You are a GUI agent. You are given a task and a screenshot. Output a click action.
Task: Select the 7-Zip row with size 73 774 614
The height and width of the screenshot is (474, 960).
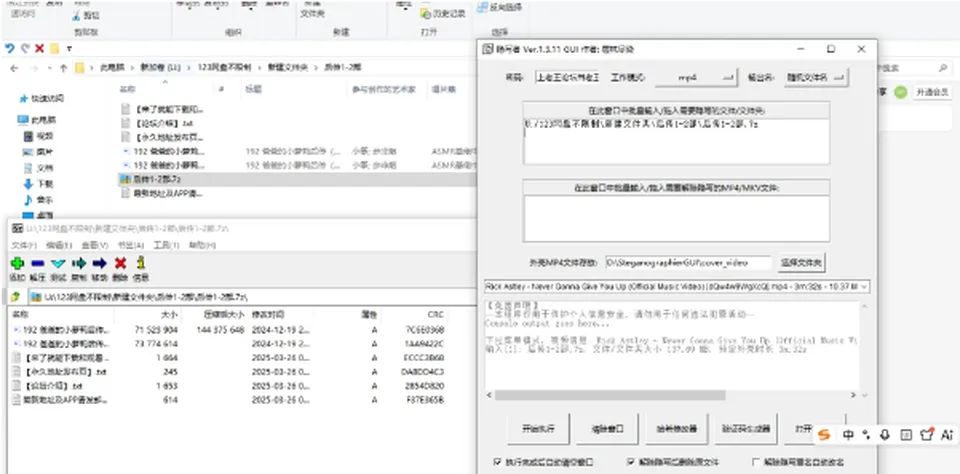coord(228,344)
